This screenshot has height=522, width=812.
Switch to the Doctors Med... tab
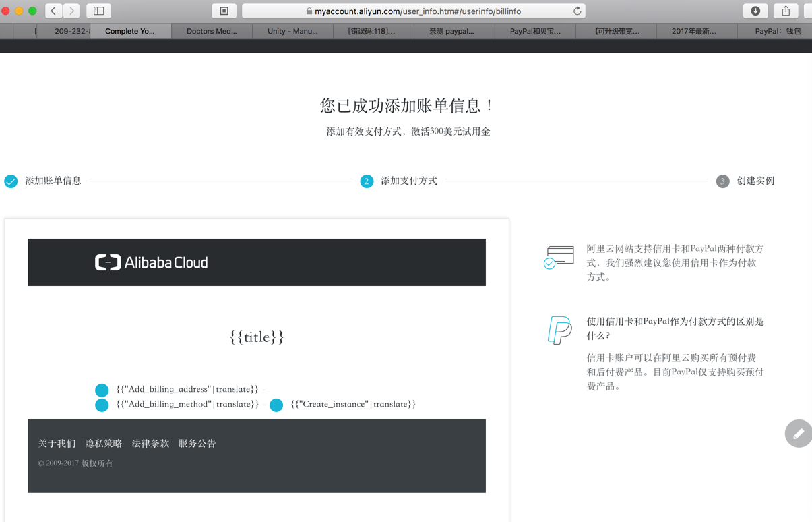(x=212, y=31)
